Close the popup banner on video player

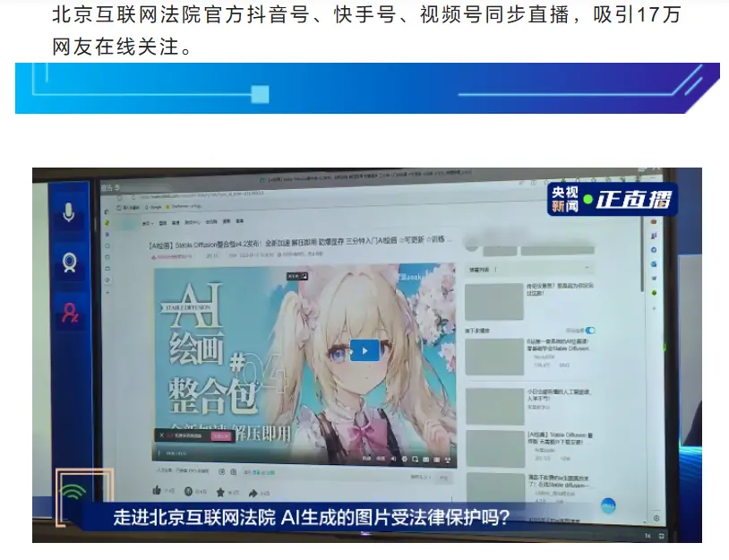[161, 435]
